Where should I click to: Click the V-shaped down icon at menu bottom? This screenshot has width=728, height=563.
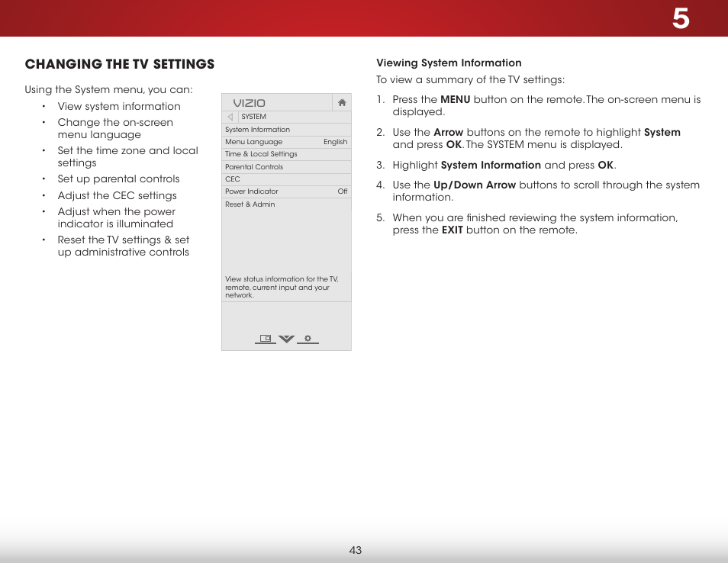coord(286,339)
